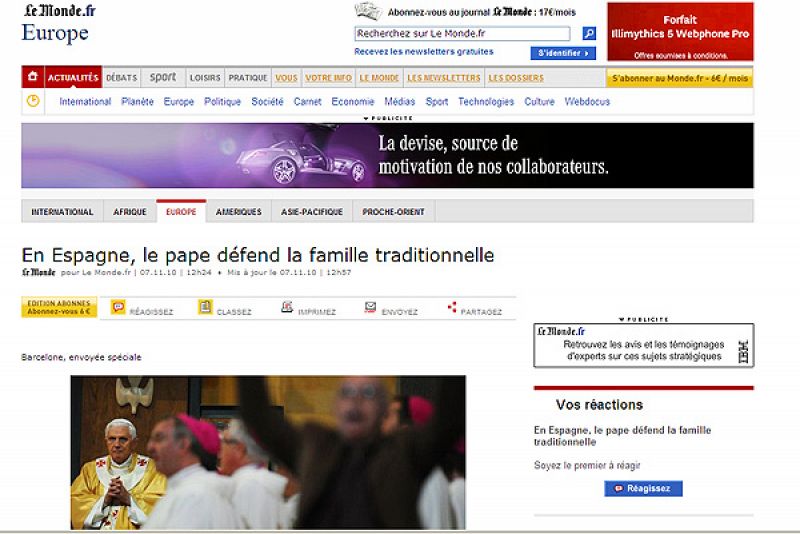This screenshot has height=534, width=800.
Task: Click the Partagez share icon
Action: pos(452,307)
